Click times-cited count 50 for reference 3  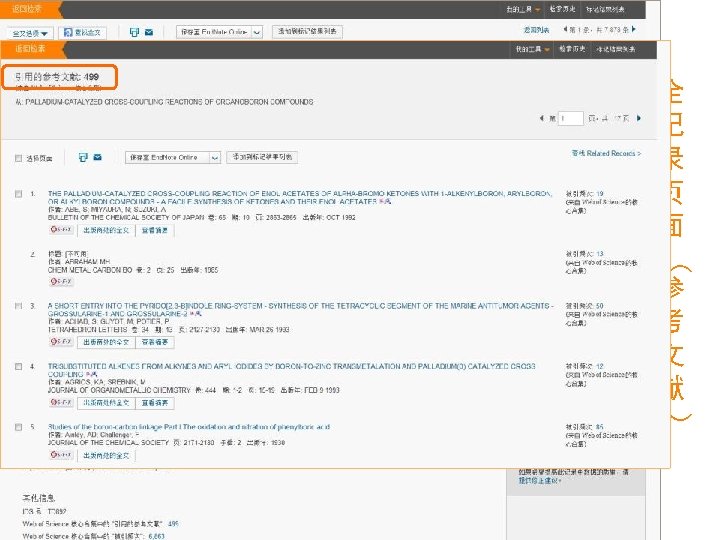600,306
